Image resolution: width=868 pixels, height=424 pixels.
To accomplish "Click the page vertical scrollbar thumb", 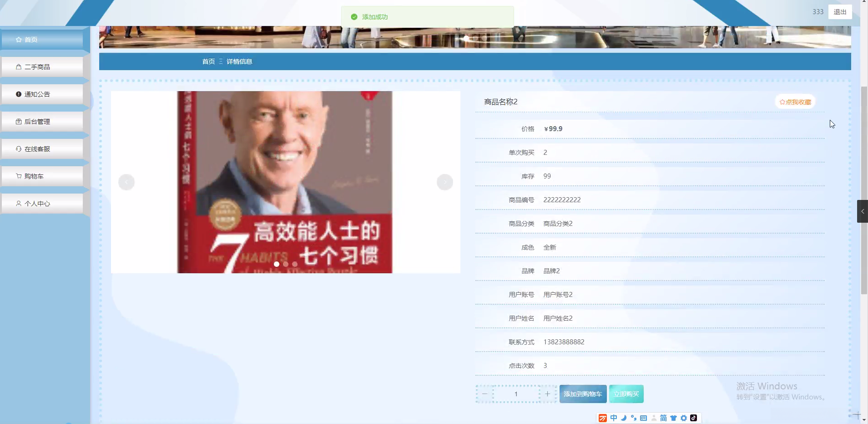I will pos(864,190).
